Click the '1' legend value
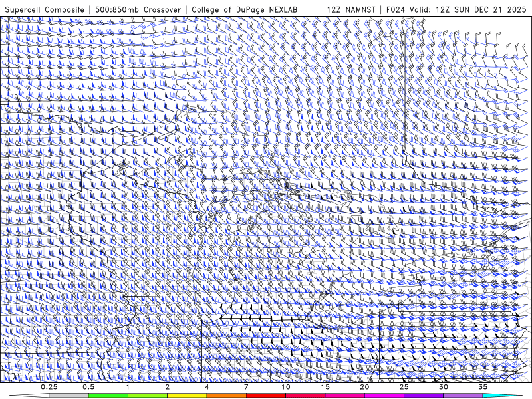 tap(128, 387)
